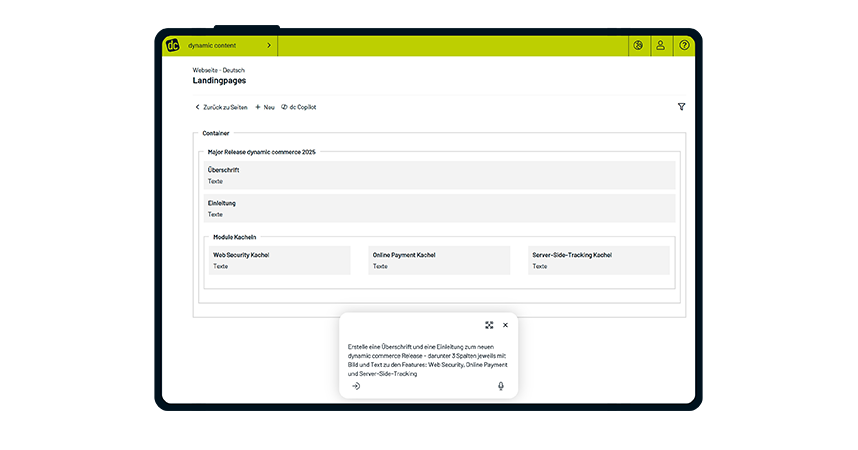The height and width of the screenshot is (450, 858).
Task: Select the Einleitung Texte block
Action: point(439,209)
